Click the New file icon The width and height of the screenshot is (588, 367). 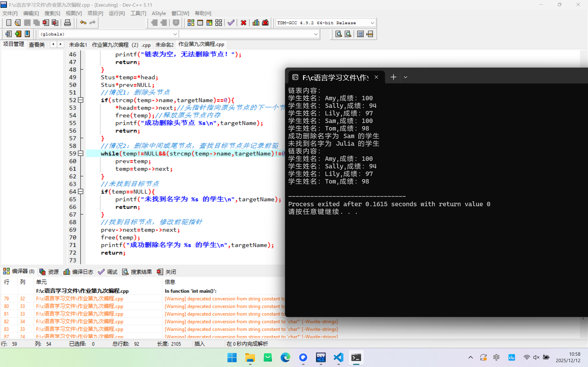(x=8, y=23)
